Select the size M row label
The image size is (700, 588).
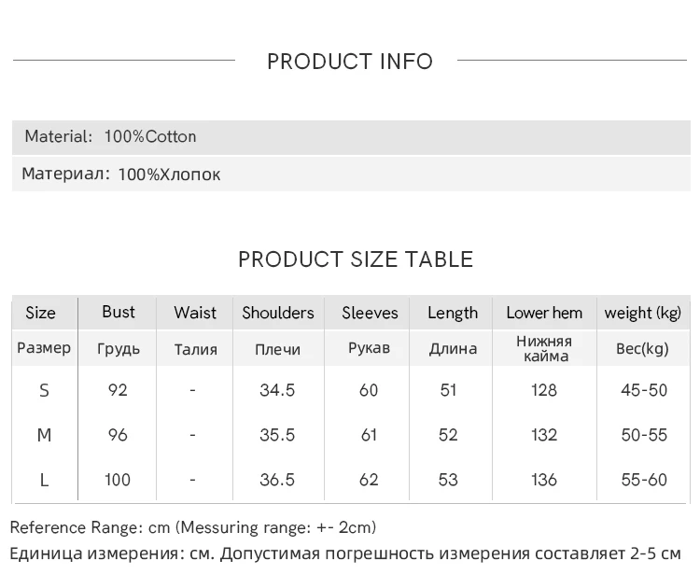pyautogui.click(x=44, y=435)
